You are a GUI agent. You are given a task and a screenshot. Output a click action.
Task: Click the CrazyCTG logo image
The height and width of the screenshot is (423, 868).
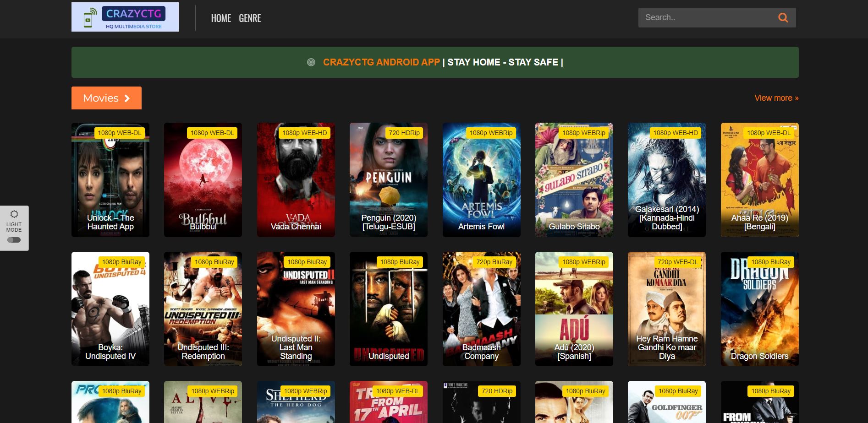coord(125,17)
